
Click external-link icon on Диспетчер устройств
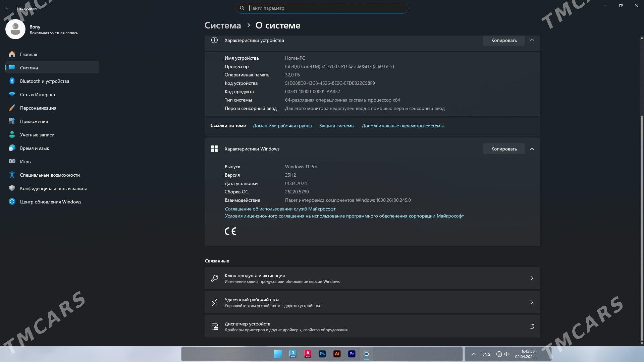click(x=532, y=326)
